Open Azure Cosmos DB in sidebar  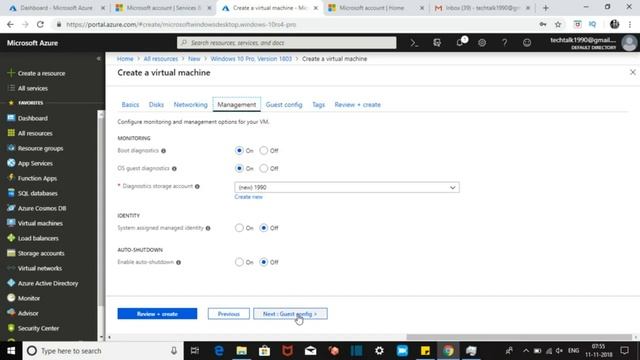coord(42,208)
